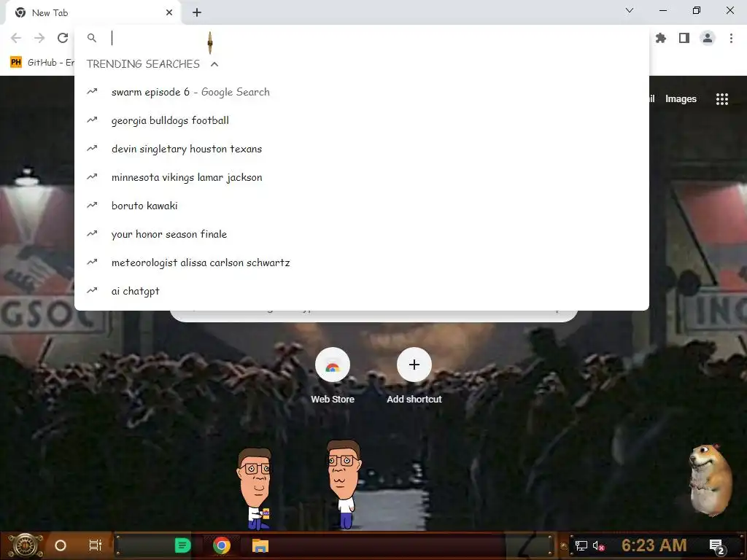
Task: Click the Images link
Action: pyautogui.click(x=681, y=99)
